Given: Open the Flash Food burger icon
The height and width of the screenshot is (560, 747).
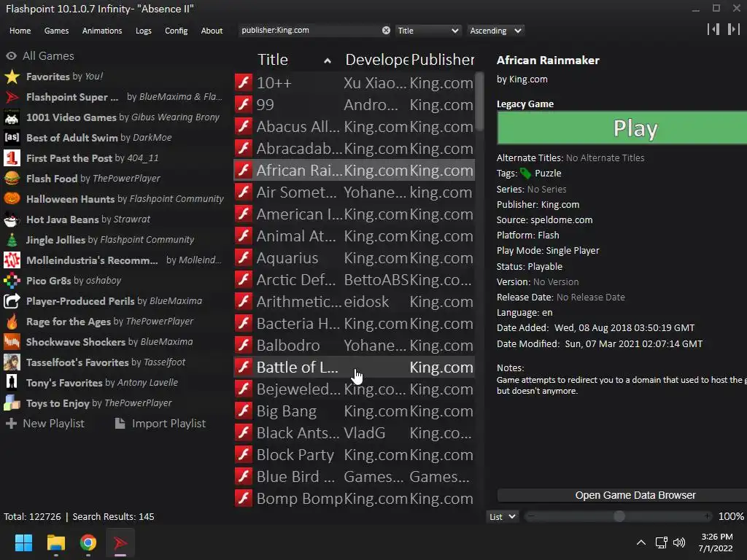Looking at the screenshot, I should click(12, 179).
